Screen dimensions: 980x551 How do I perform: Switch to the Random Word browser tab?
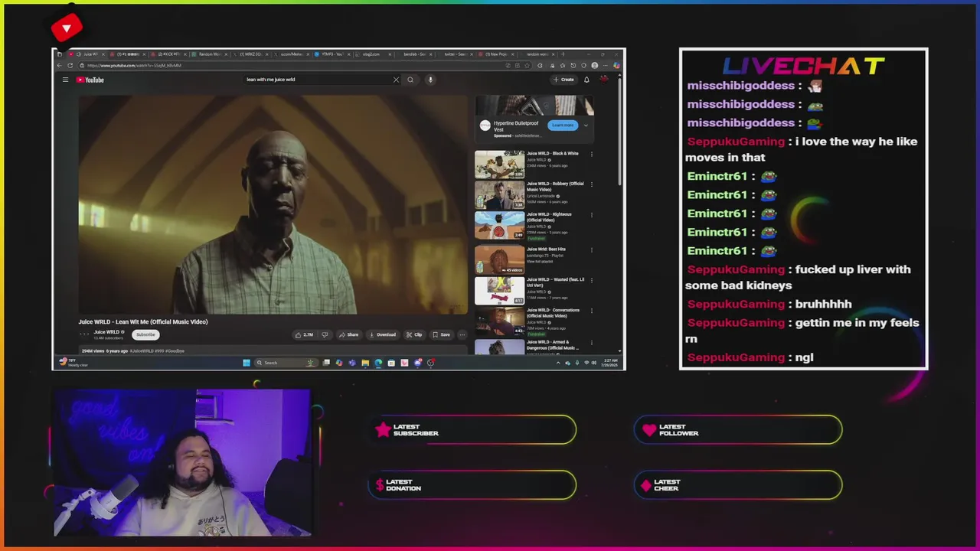(208, 54)
